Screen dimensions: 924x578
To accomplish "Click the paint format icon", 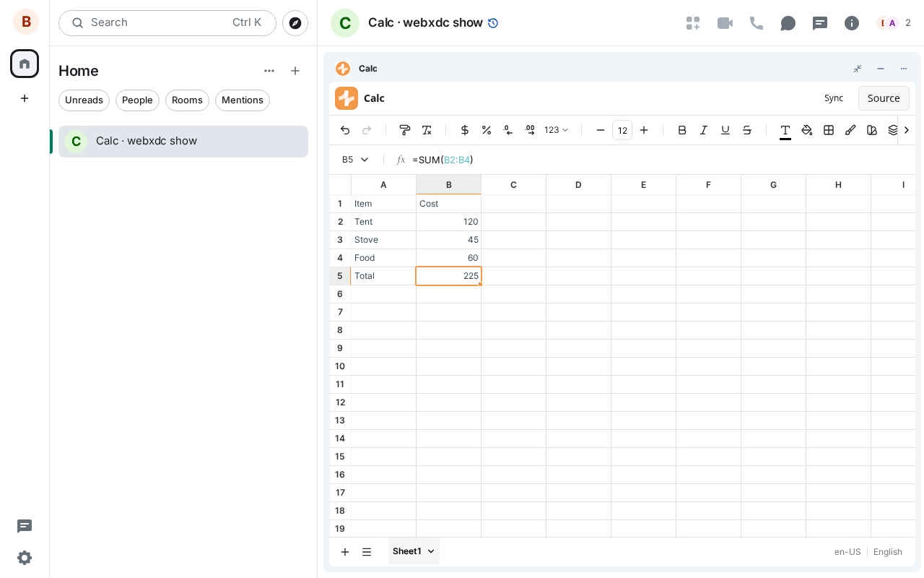I will coord(405,130).
